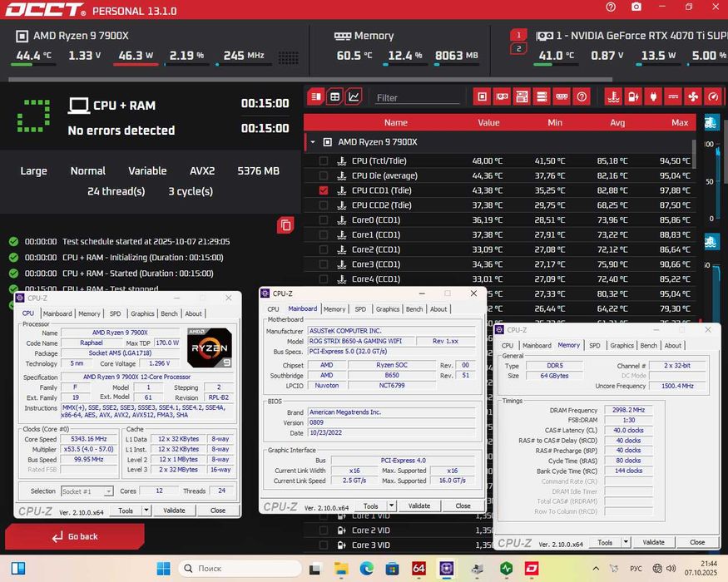Uncheck the CPU CCD1 (Tdie) checkbox
The height and width of the screenshot is (582, 728).
coord(324,190)
